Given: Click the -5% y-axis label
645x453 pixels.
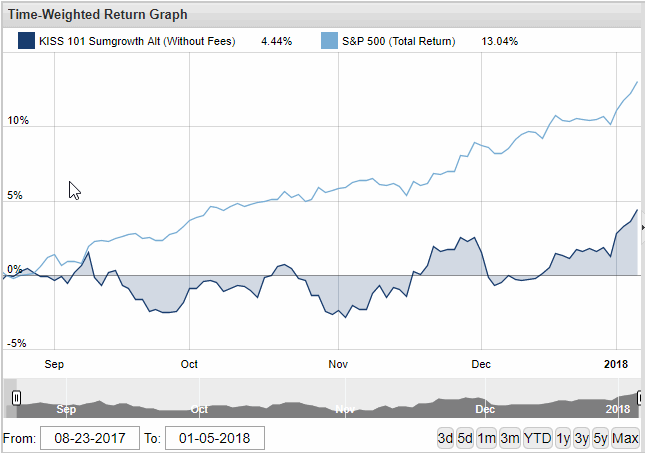Looking at the screenshot, I should point(16,343).
